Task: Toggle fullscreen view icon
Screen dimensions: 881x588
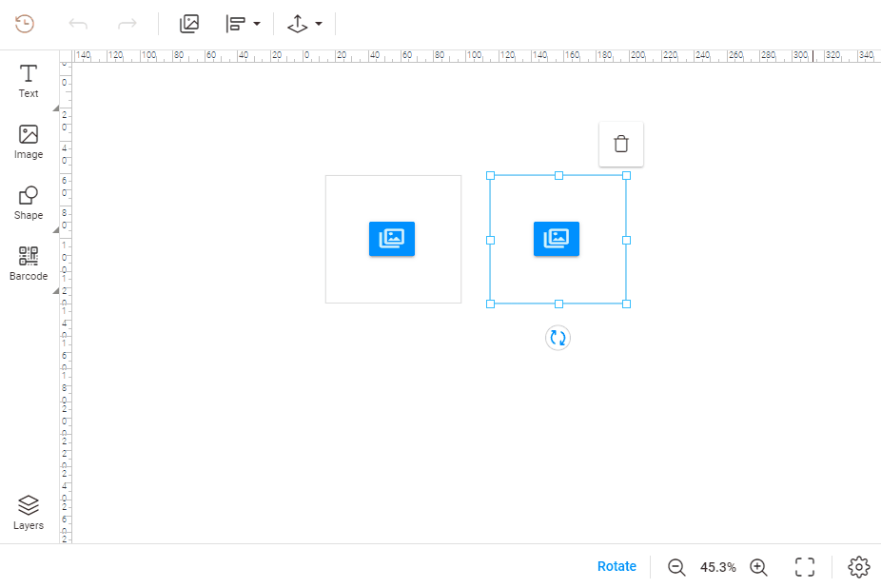Action: (805, 567)
